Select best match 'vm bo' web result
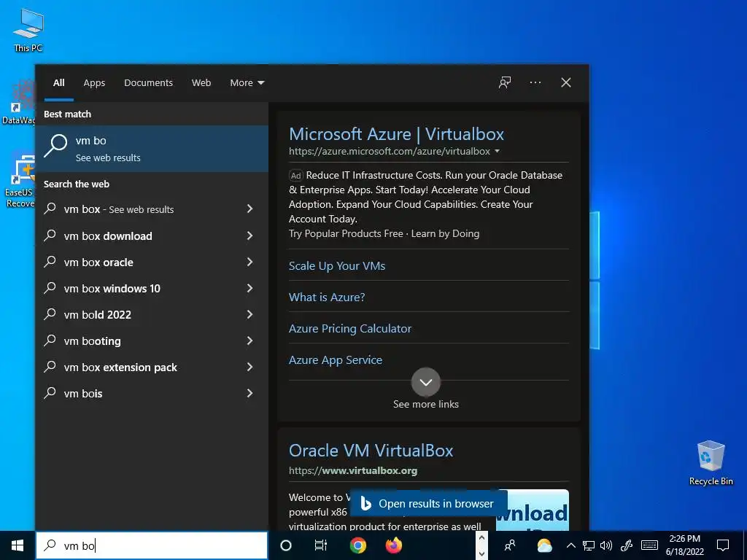 [x=152, y=149]
